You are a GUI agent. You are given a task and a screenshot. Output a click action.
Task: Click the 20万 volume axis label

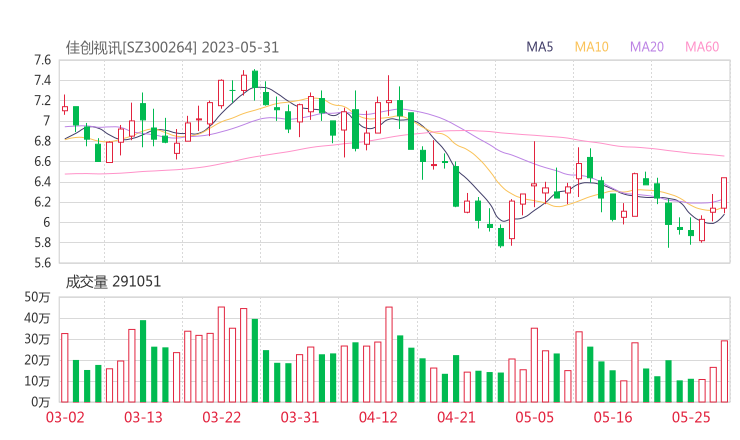[x=37, y=360]
